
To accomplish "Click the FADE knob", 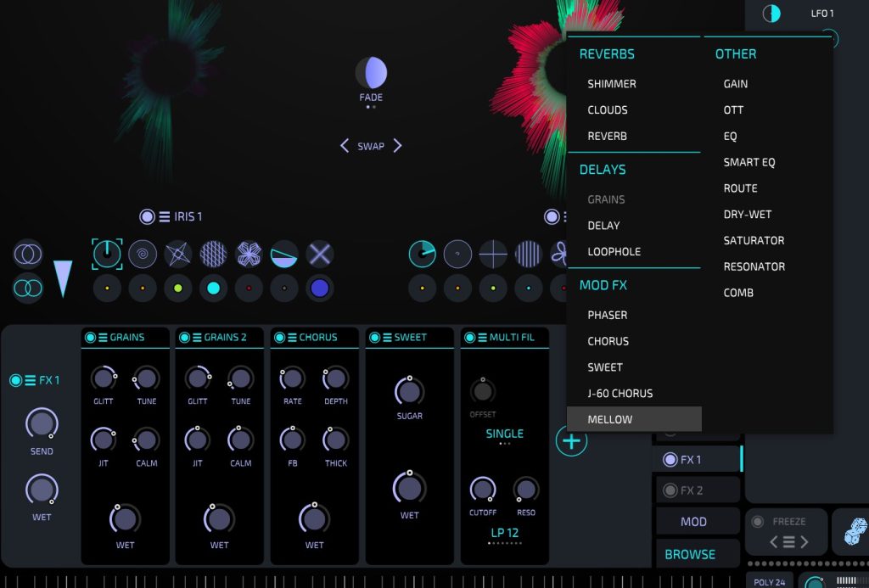I will tap(371, 74).
